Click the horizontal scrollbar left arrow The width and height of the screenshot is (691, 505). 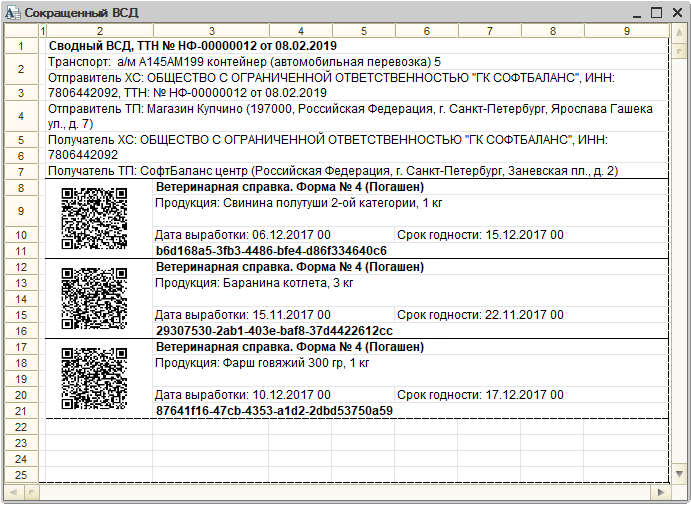pos(13,491)
